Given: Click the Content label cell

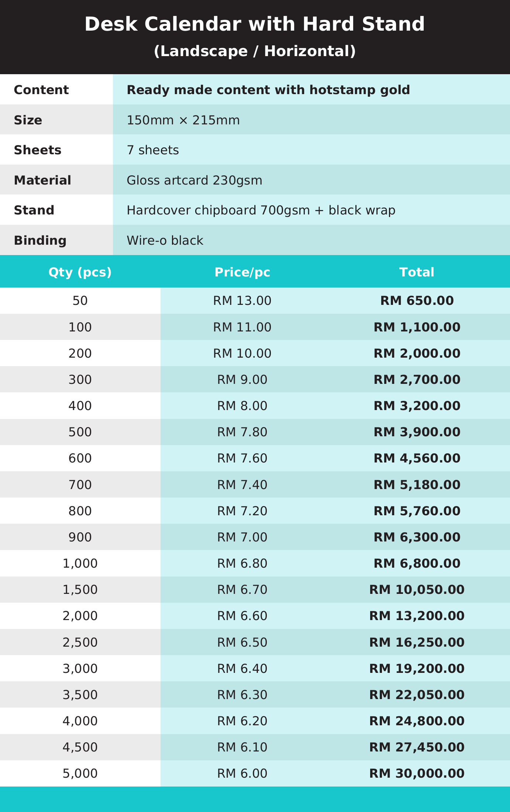Looking at the screenshot, I should click(56, 90).
